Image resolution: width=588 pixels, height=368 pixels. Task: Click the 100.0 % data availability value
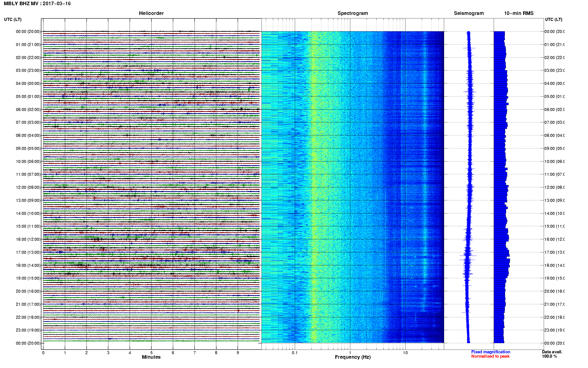(x=549, y=356)
